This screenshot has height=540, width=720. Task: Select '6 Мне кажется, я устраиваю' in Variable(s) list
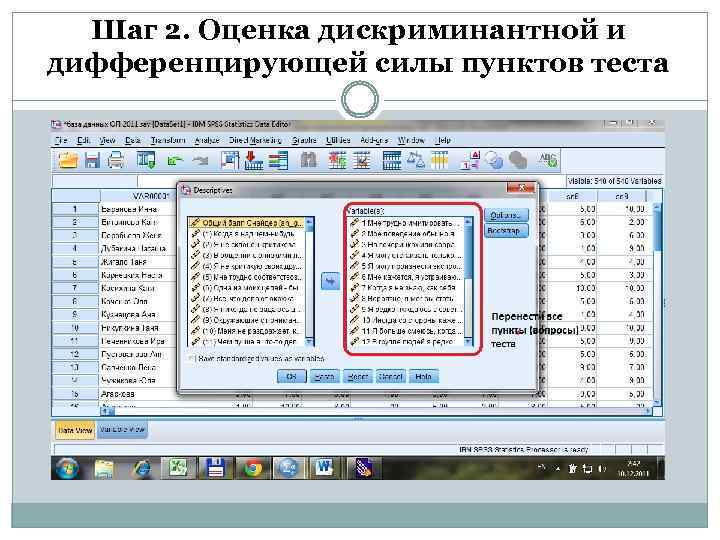pyautogui.click(x=406, y=277)
